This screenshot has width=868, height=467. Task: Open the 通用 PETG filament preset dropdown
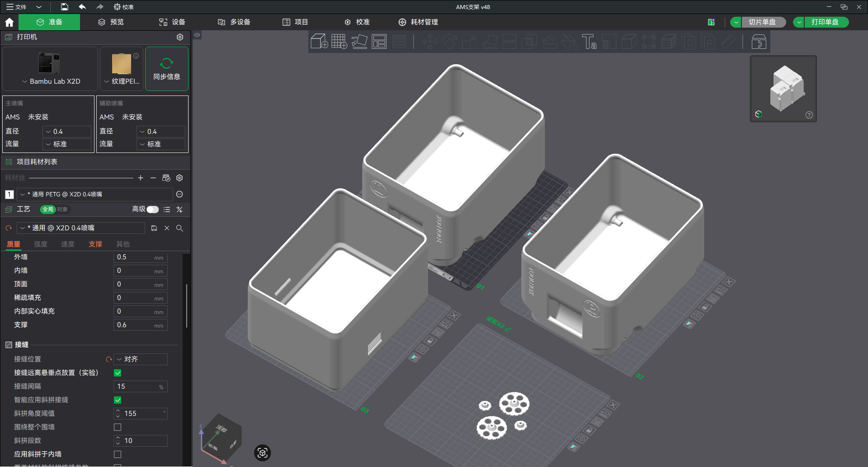point(95,194)
